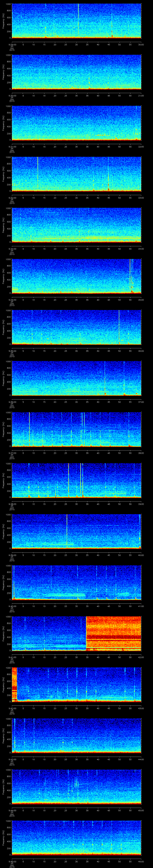The image size is (153, 868).
Task: Click the spectrogram panel starting at 9:33:00
Action: pos(76,225)
